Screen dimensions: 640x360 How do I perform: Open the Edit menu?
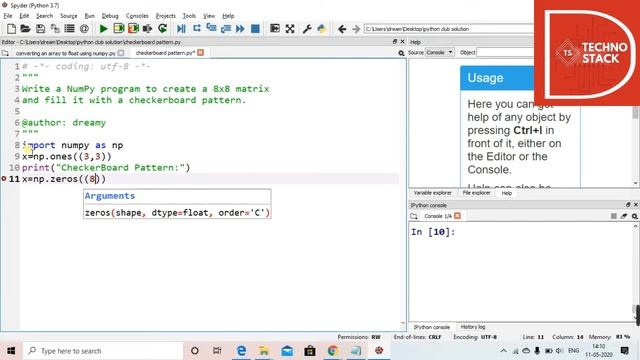(x=24, y=16)
